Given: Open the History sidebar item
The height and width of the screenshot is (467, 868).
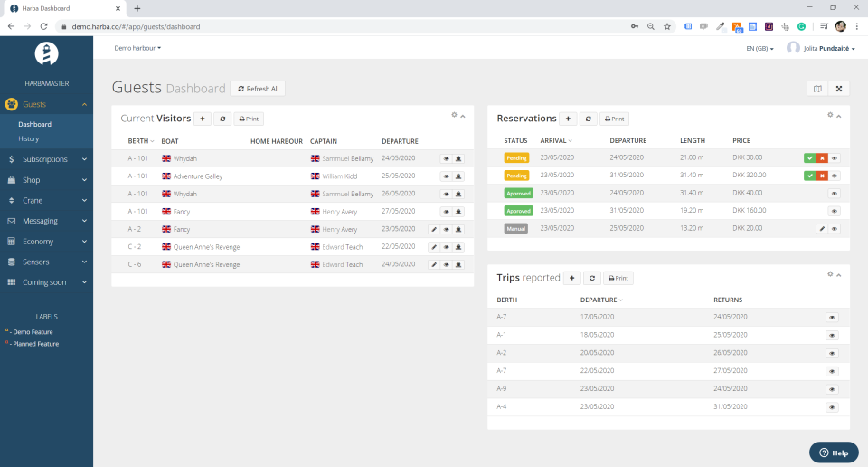Looking at the screenshot, I should [x=29, y=139].
